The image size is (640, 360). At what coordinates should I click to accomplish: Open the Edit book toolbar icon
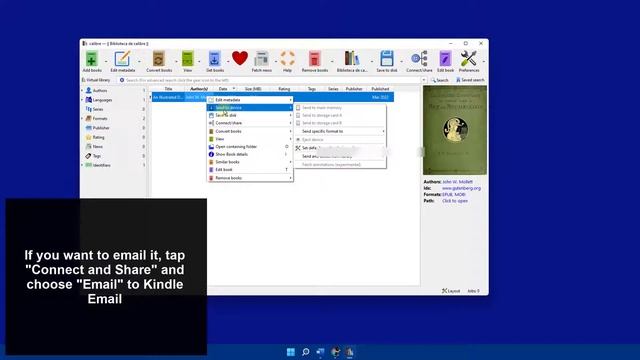[x=445, y=59]
